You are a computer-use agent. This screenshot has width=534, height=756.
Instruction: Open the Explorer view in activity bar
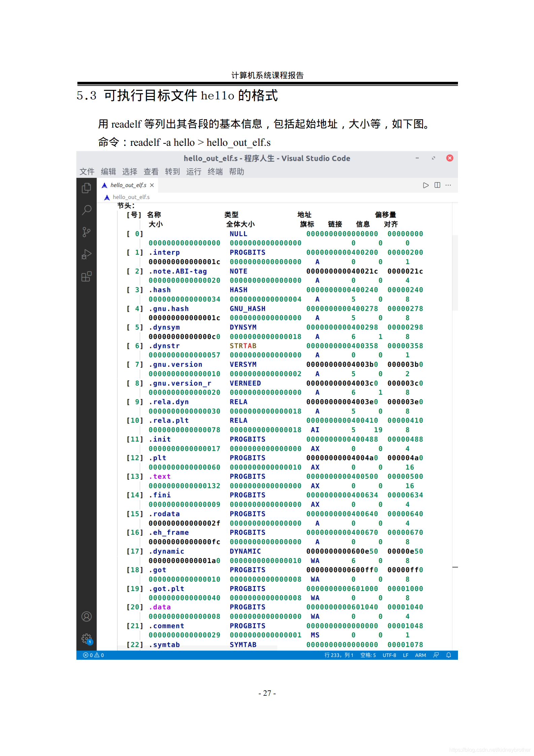pyautogui.click(x=86, y=188)
